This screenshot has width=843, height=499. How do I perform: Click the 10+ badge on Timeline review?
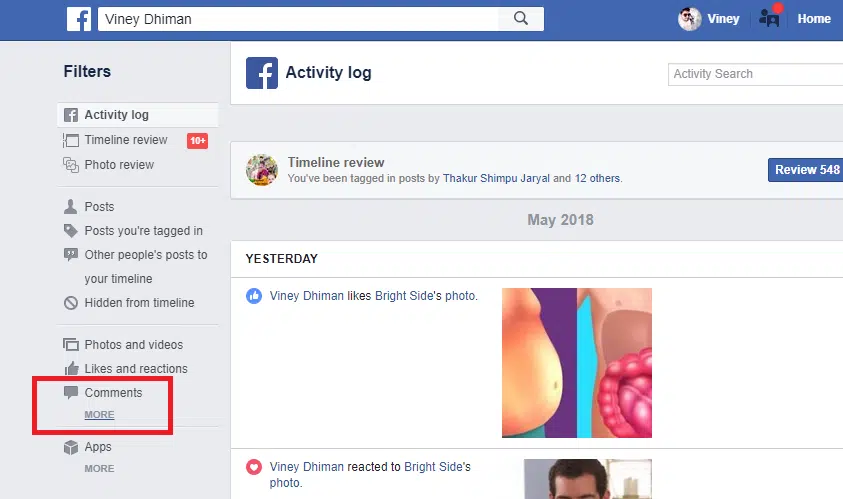197,141
